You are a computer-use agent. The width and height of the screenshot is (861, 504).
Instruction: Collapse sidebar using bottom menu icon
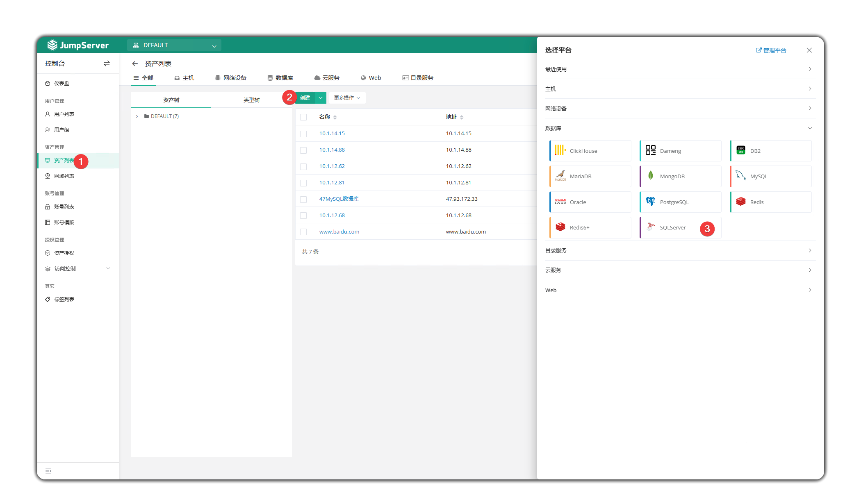48,471
